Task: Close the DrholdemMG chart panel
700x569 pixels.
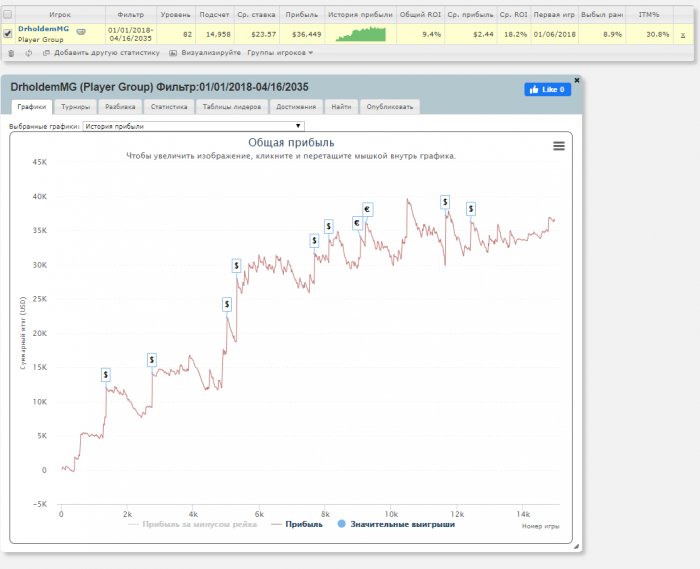Action: (x=576, y=80)
